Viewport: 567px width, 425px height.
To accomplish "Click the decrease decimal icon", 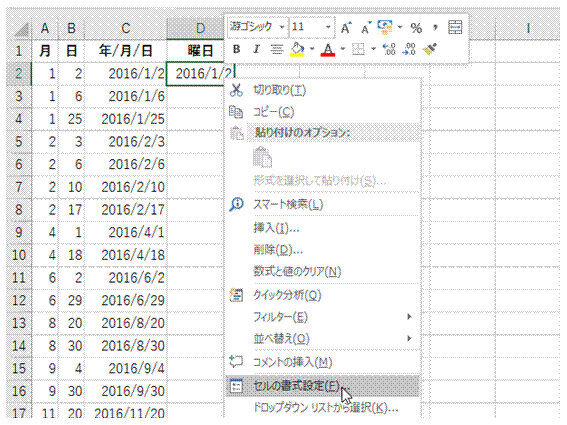I will (409, 49).
